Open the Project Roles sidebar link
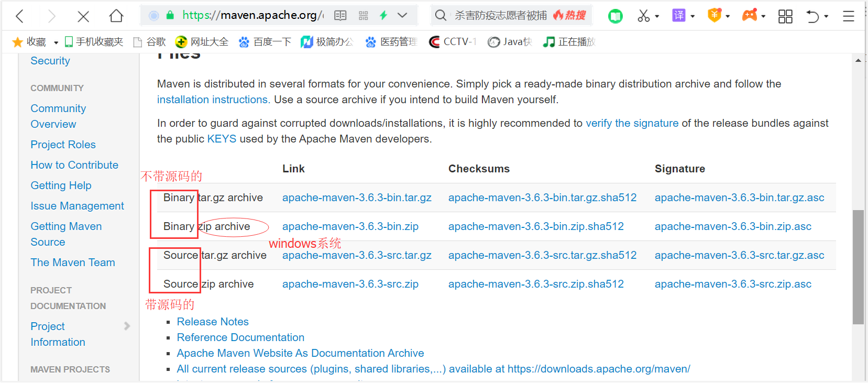Image resolution: width=868 pixels, height=383 pixels. (x=63, y=145)
